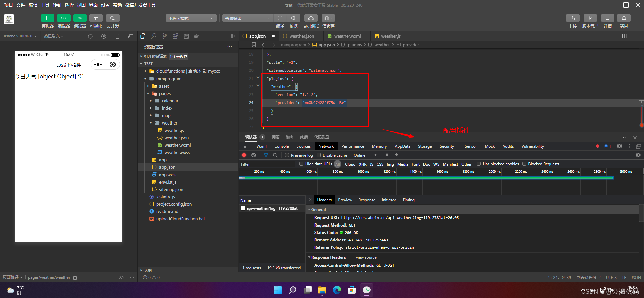This screenshot has height=298, width=644.
Task: Open the 工具 menu
Action: point(45,5)
